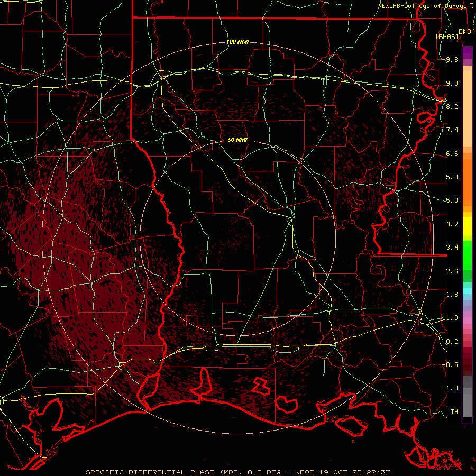Click the "50 NMI" range ring label
Screen dimensions: 476x476
tap(237, 140)
